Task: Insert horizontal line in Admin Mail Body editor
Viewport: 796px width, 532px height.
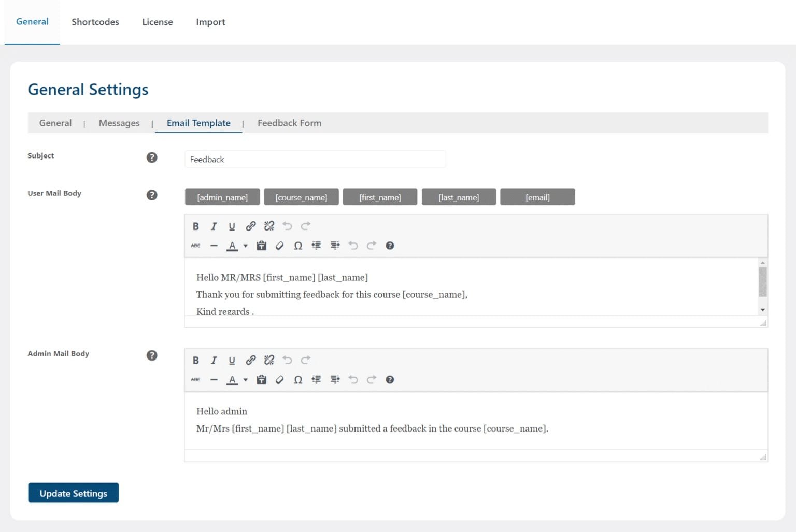Action: click(x=214, y=380)
